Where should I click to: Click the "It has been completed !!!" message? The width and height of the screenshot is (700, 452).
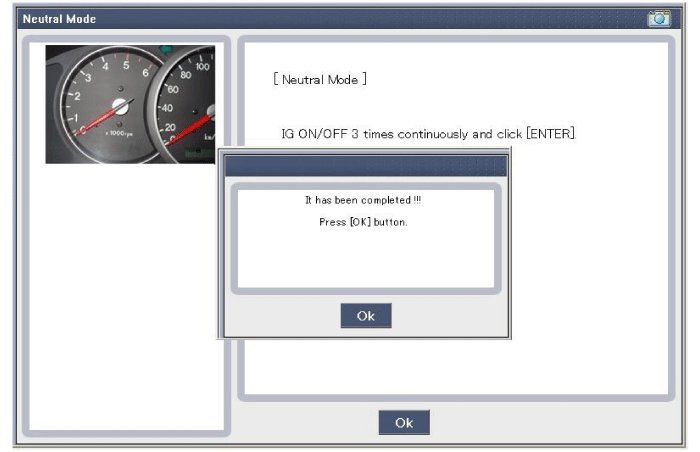point(363,200)
